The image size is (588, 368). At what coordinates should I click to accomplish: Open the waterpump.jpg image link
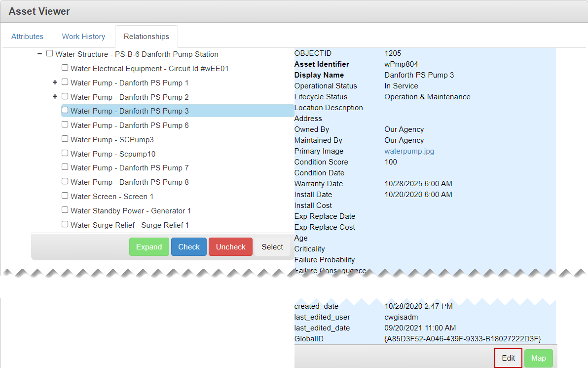pos(409,151)
